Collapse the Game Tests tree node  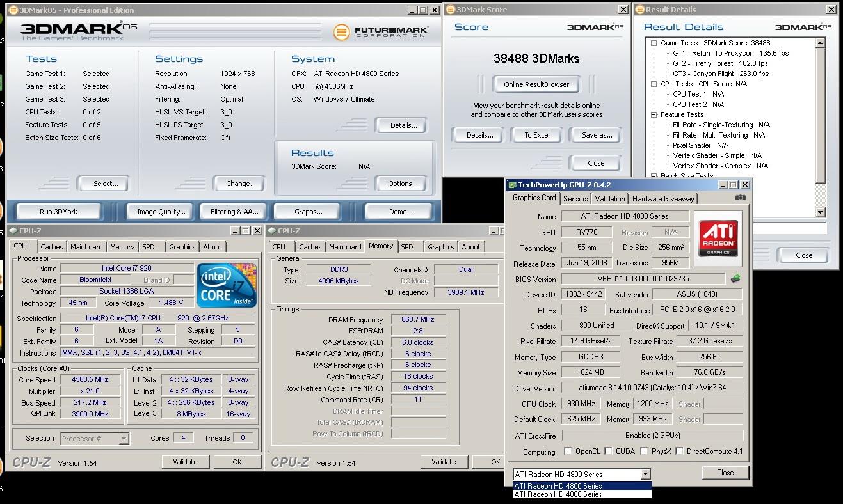[654, 43]
